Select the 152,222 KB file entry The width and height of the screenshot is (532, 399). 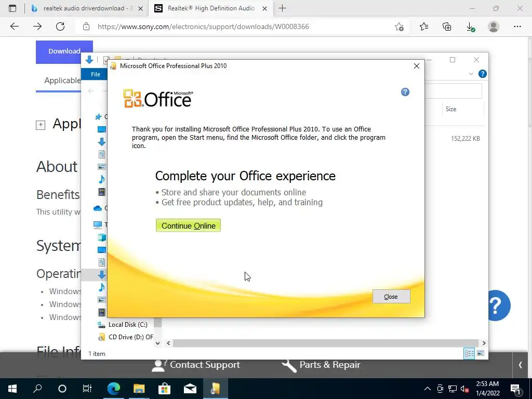tap(465, 138)
